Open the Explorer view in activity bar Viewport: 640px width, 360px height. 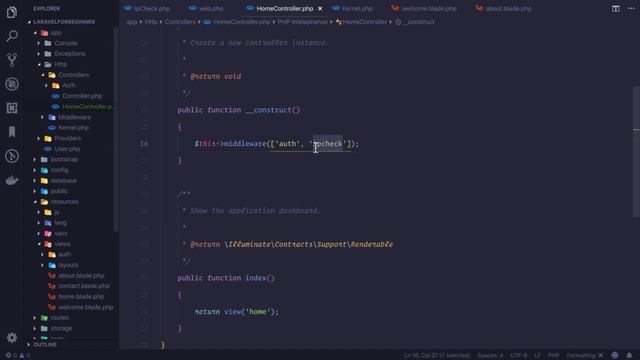12,12
